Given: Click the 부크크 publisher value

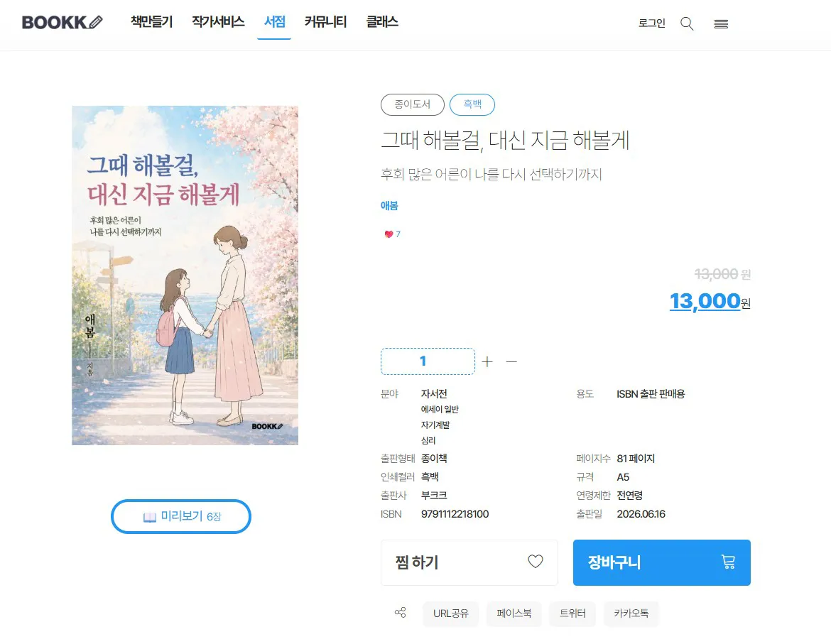Looking at the screenshot, I should [x=434, y=496].
